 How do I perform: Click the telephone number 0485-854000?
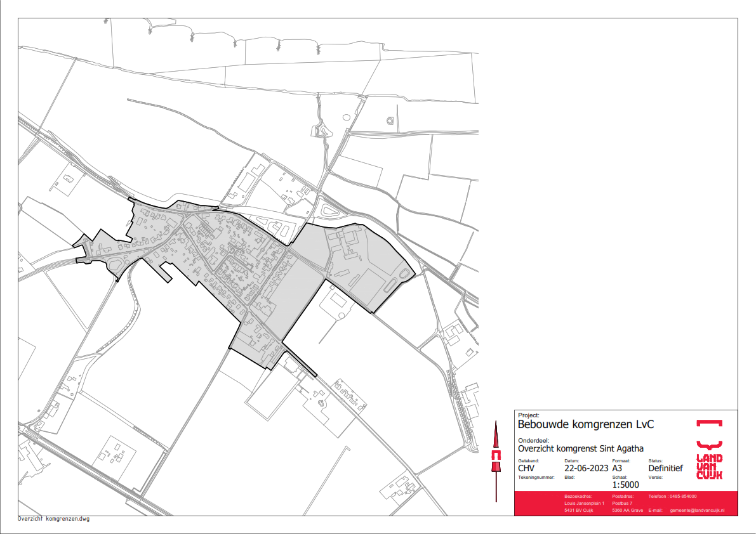681,496
